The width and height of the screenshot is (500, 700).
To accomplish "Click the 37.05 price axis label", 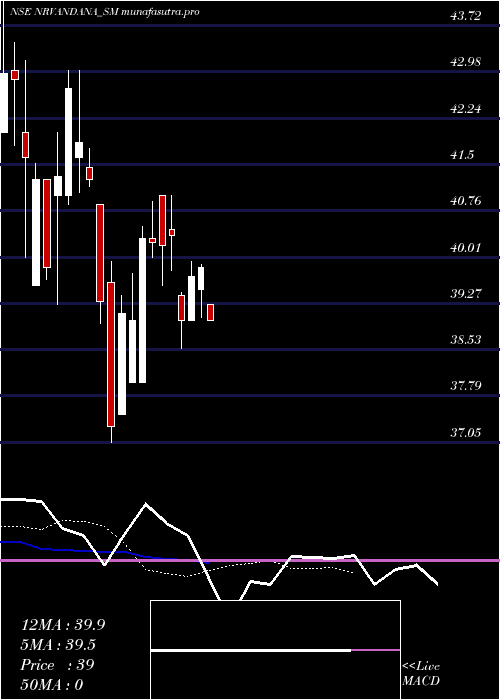I will pos(466,432).
